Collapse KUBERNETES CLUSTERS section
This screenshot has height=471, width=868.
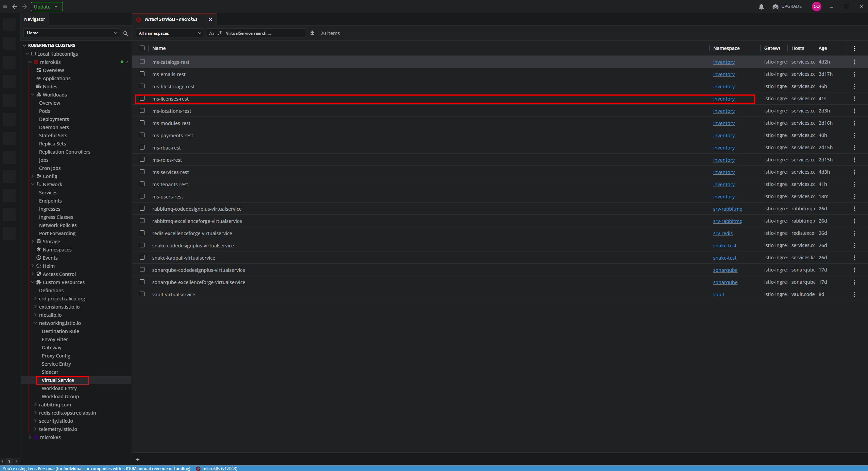[24, 45]
